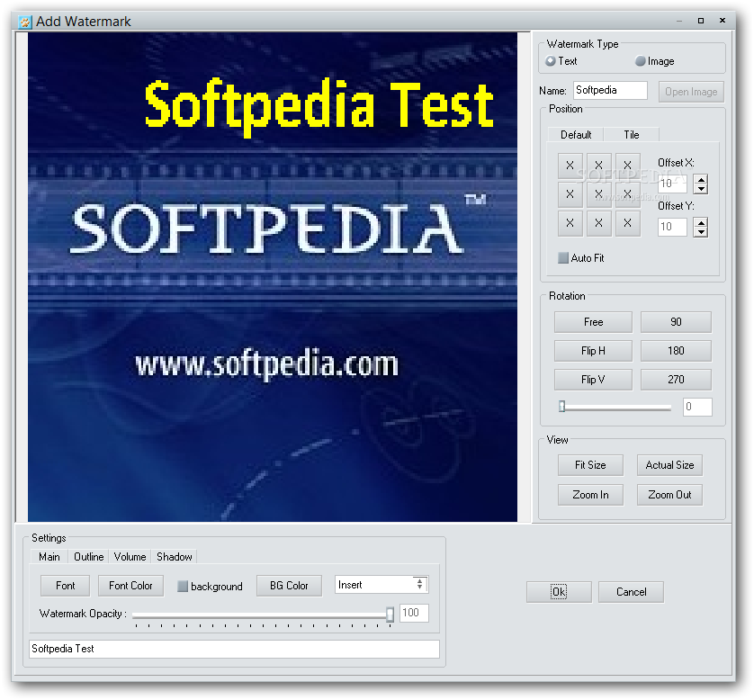Viewport: 754px width, 700px height.
Task: Decrease Offset X with down arrow
Action: (701, 188)
